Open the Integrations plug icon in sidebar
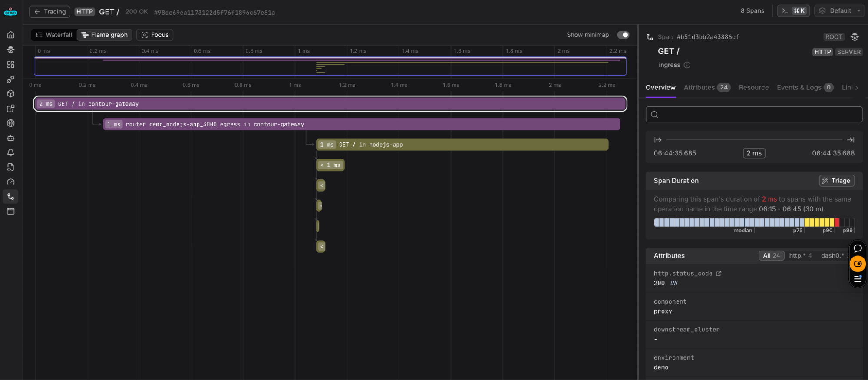Viewport: 868px width, 380px height. point(11,79)
